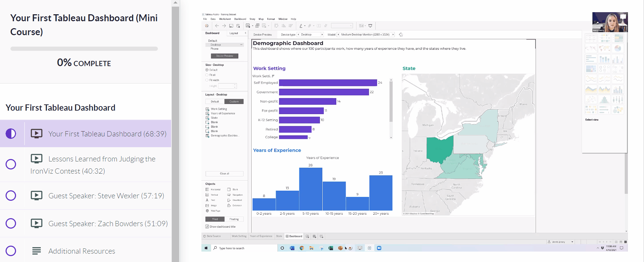
Task: Click the Presentation mode toolbar icon
Action: (x=370, y=26)
